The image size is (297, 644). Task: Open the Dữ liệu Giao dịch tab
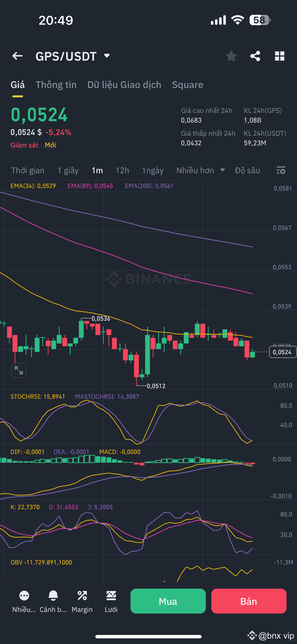[x=124, y=85]
